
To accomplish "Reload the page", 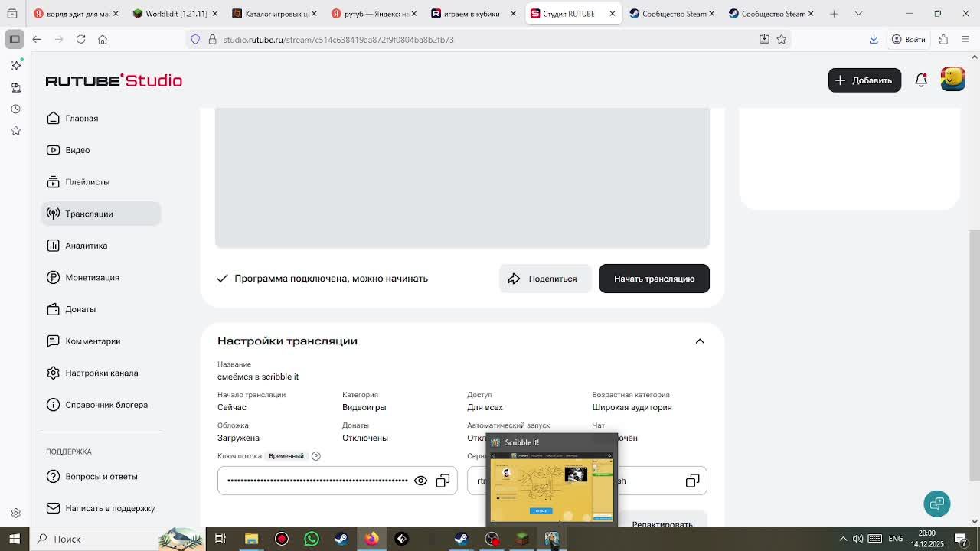I will point(80,39).
